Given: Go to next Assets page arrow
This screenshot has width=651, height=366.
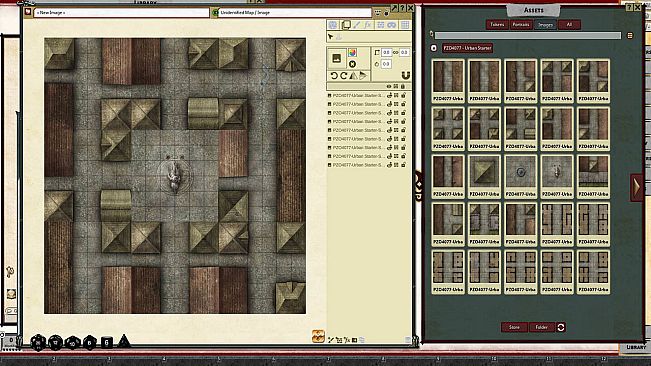Looking at the screenshot, I should click(x=636, y=188).
